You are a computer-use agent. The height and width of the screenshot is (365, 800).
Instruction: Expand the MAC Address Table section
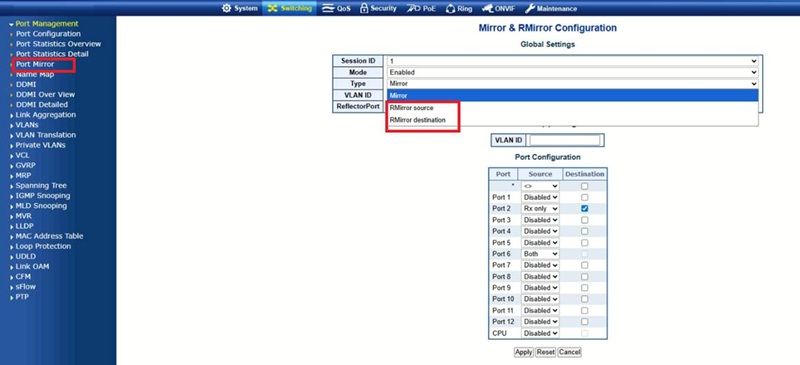(49, 236)
